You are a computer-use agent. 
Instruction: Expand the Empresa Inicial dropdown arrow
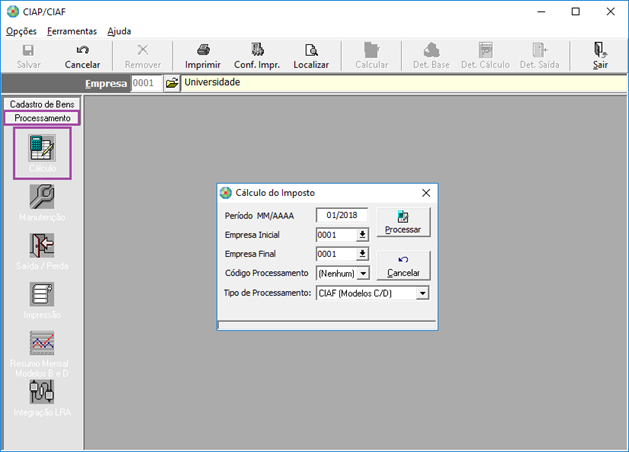pyautogui.click(x=362, y=235)
